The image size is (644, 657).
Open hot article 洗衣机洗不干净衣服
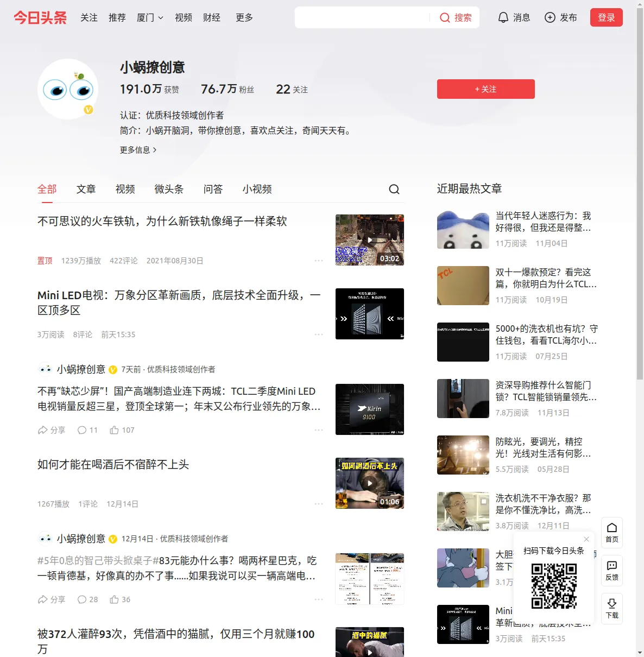544,504
